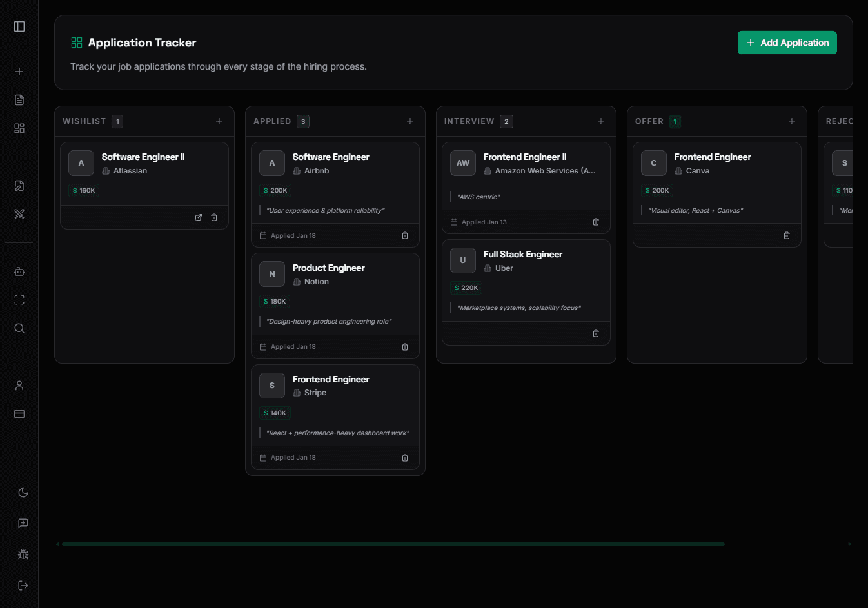Image resolution: width=868 pixels, height=608 pixels.
Task: Open the search tool in the sidebar
Action: point(19,328)
